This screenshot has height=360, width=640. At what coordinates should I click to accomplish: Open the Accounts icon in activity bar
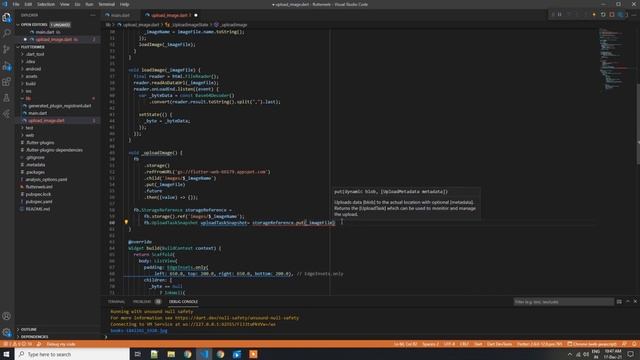[x=7, y=316]
